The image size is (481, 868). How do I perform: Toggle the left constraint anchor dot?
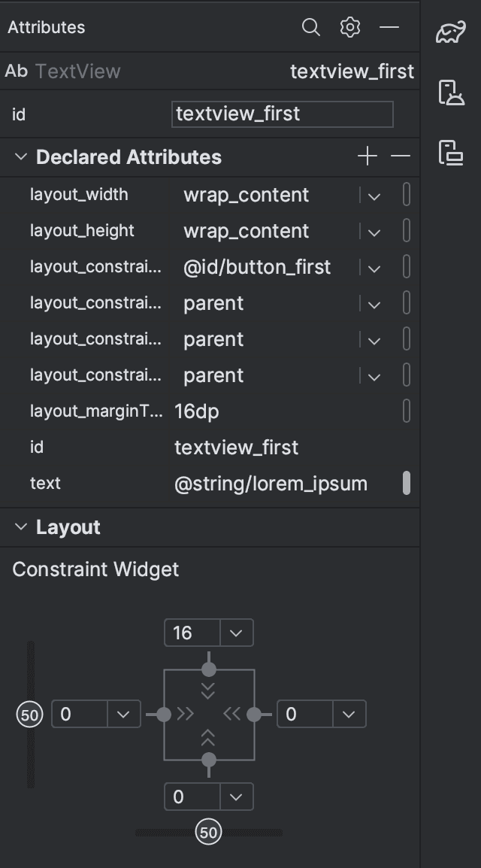pyautogui.click(x=164, y=715)
